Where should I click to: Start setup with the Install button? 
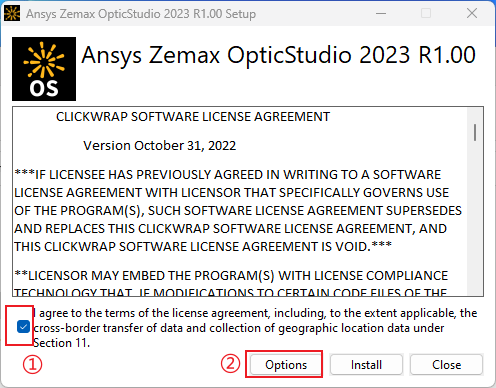[366, 365]
